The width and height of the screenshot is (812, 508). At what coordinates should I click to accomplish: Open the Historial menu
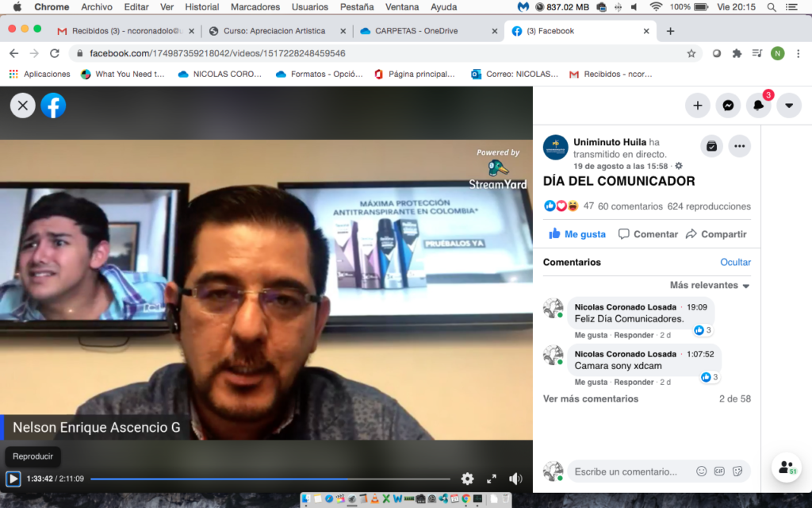[202, 7]
